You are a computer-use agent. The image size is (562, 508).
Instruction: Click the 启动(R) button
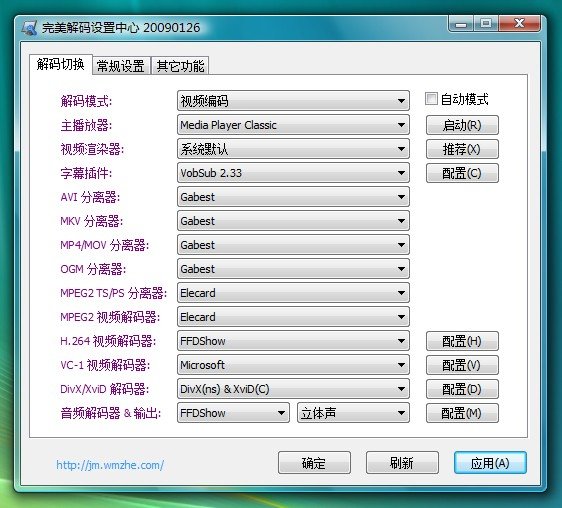[462, 125]
